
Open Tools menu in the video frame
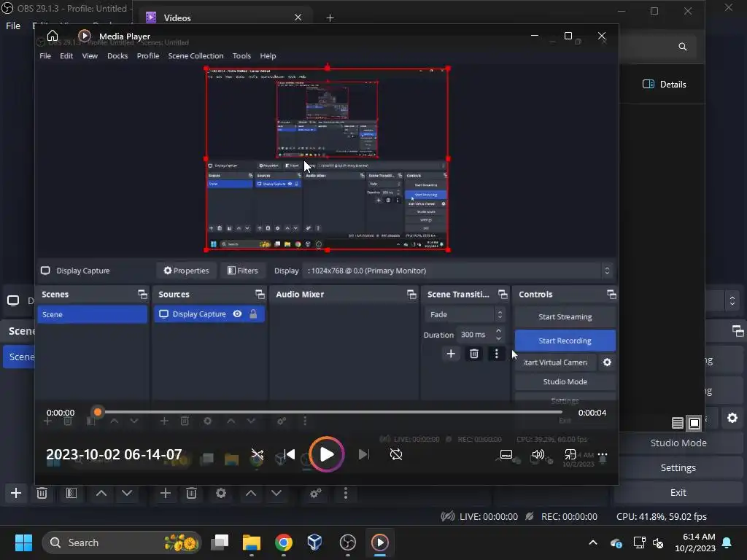pyautogui.click(x=241, y=55)
